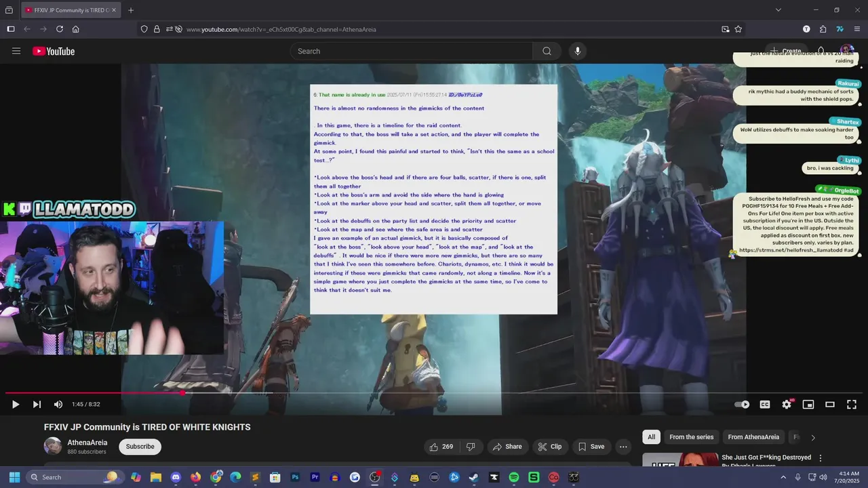Open the AthenaAreia channel name link
The height and width of the screenshot is (488, 868).
coord(87,443)
